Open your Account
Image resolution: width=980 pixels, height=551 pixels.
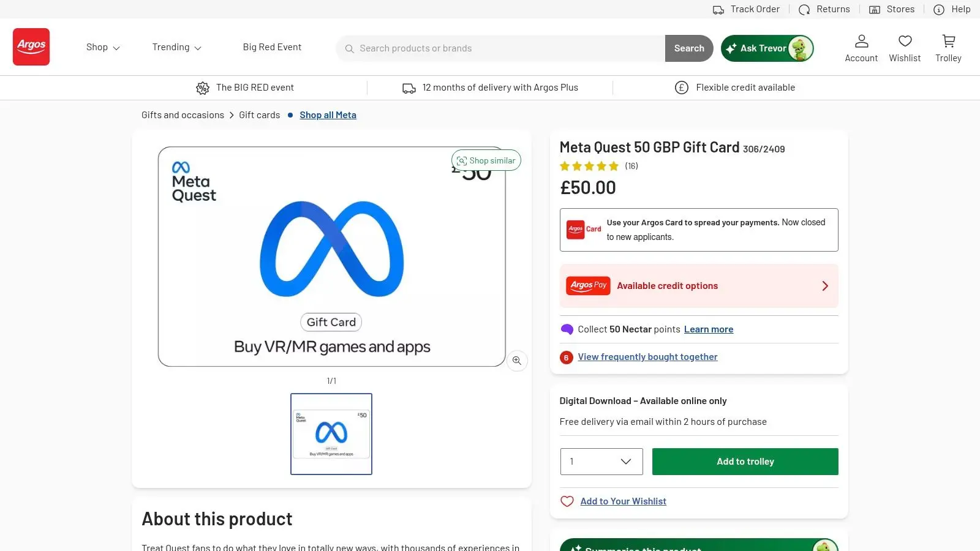861,48
